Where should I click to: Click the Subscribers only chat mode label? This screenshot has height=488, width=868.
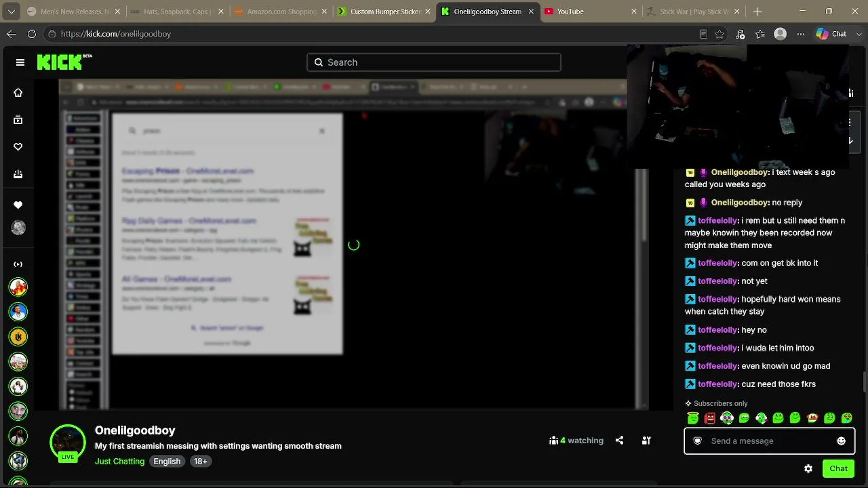[716, 403]
